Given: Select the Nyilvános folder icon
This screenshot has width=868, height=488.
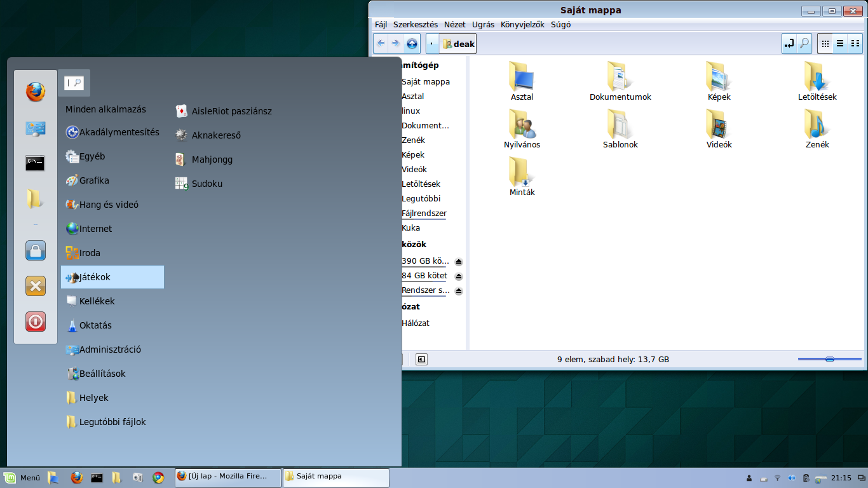Looking at the screenshot, I should click(x=522, y=125).
